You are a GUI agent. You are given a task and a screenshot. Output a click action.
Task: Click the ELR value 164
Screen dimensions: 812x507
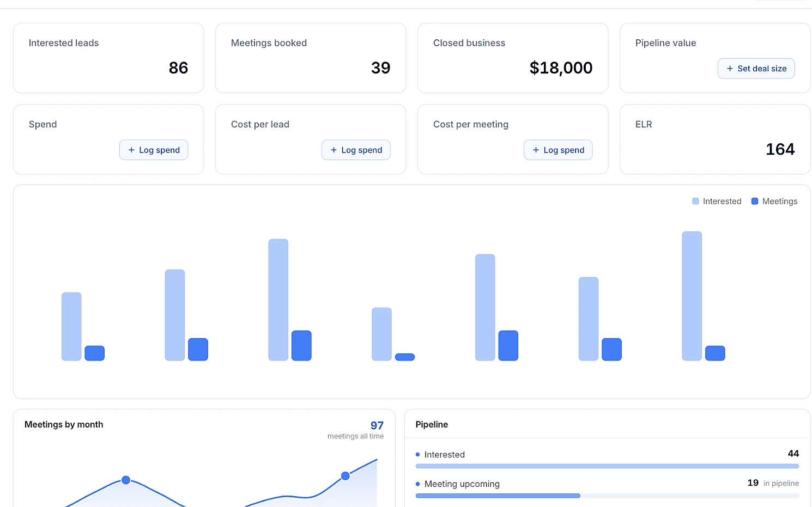coord(780,149)
